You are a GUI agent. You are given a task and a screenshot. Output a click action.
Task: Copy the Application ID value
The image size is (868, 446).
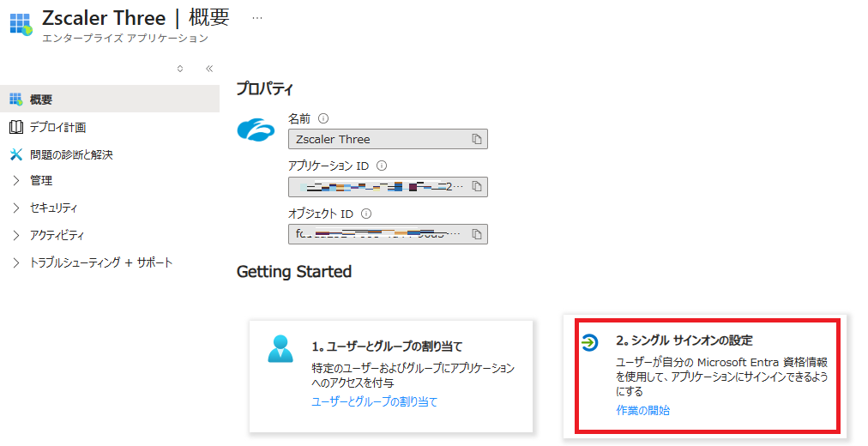[476, 186]
